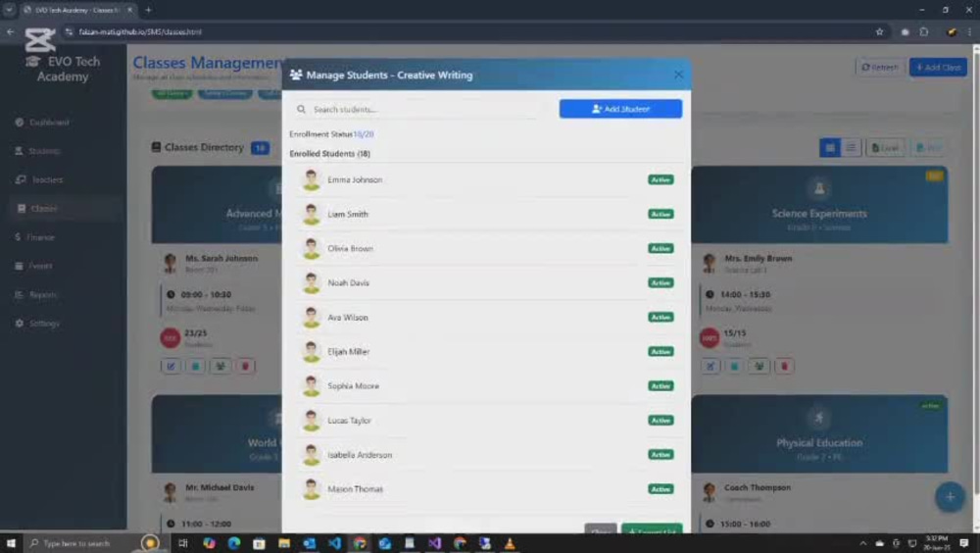Image resolution: width=980 pixels, height=553 pixels.
Task: Open Microsoft Edge from the taskbar
Action: click(x=234, y=543)
